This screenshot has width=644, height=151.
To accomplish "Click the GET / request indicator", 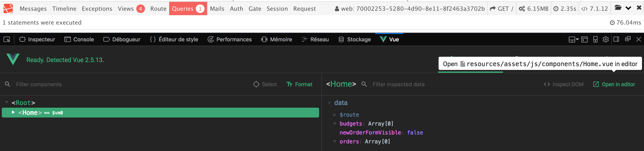I will 501,9.
